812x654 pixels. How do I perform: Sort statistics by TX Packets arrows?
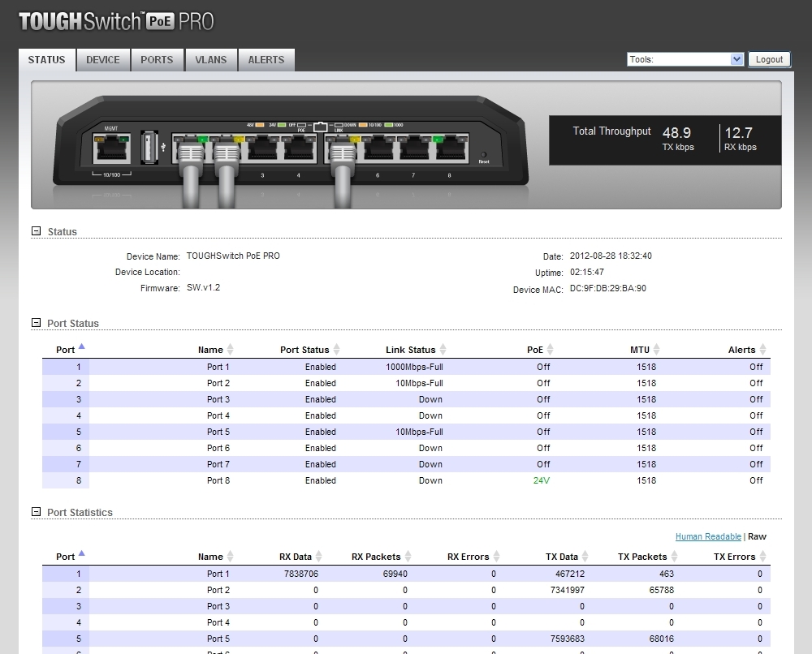point(674,556)
